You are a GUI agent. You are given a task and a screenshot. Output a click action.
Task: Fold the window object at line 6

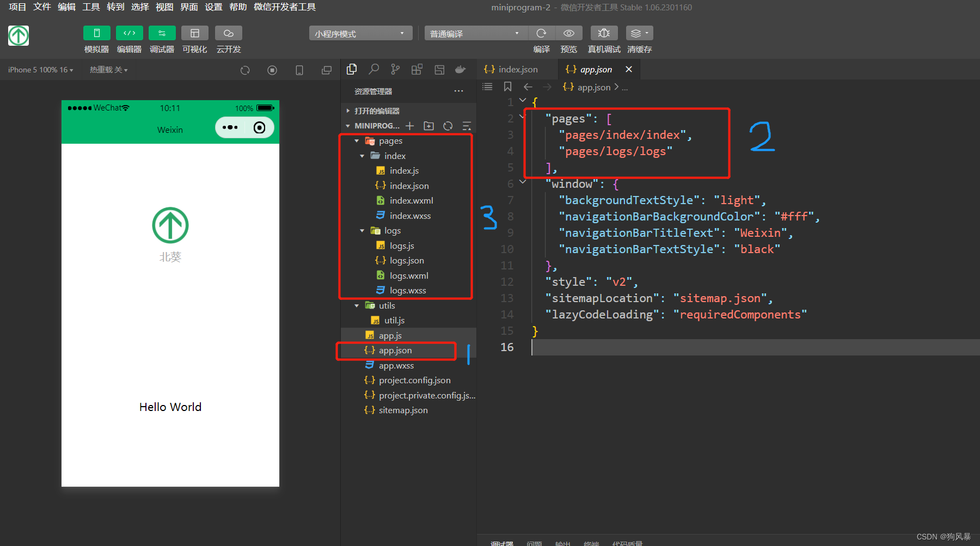523,182
